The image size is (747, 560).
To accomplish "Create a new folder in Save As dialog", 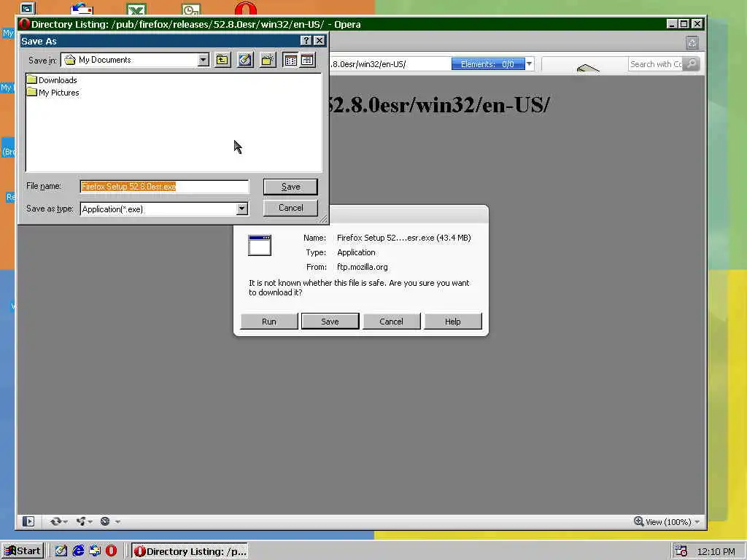I will click(x=268, y=60).
